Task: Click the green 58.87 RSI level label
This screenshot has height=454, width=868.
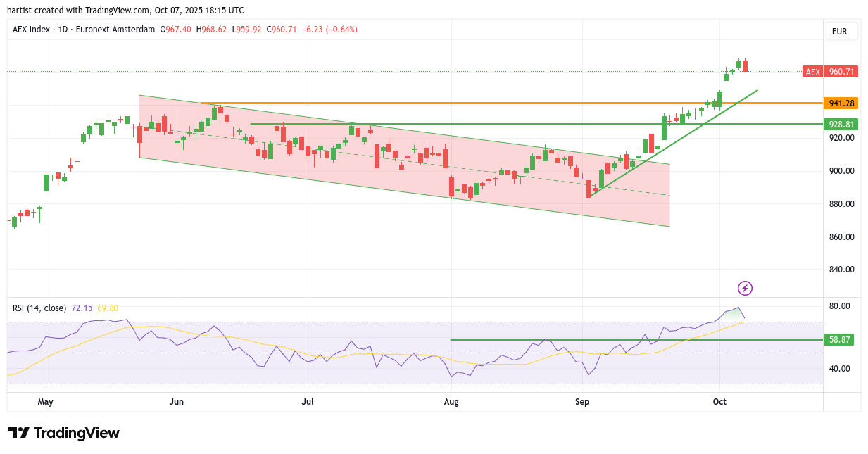Action: point(841,339)
